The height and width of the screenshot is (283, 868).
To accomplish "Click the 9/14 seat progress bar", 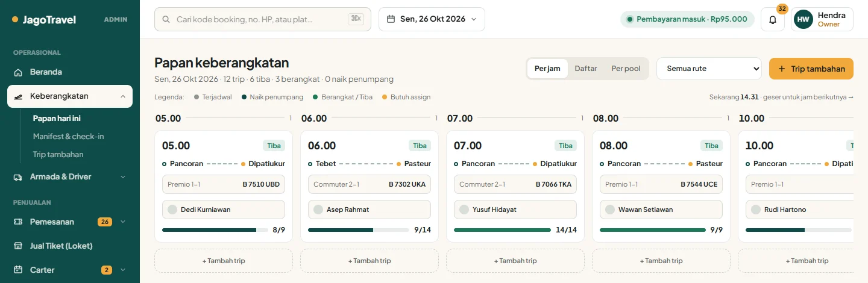I will 359,230.
